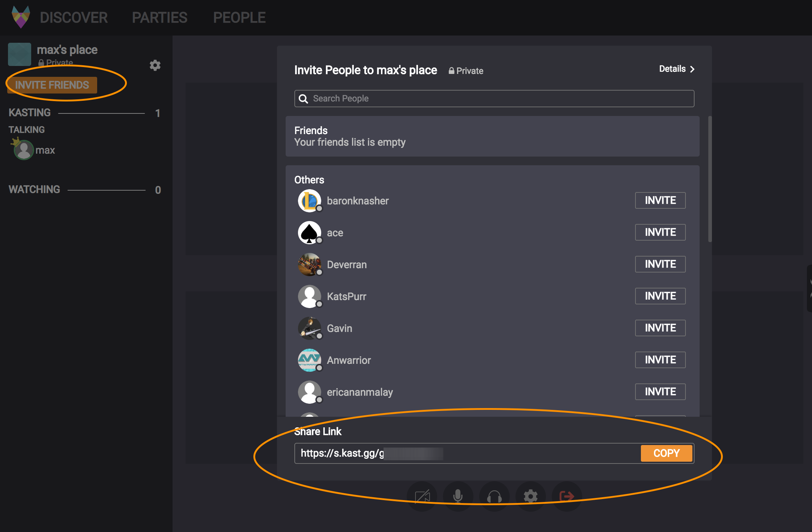Click max's avatar in Talking list
Image resolution: width=812 pixels, height=532 pixels.
(24, 150)
